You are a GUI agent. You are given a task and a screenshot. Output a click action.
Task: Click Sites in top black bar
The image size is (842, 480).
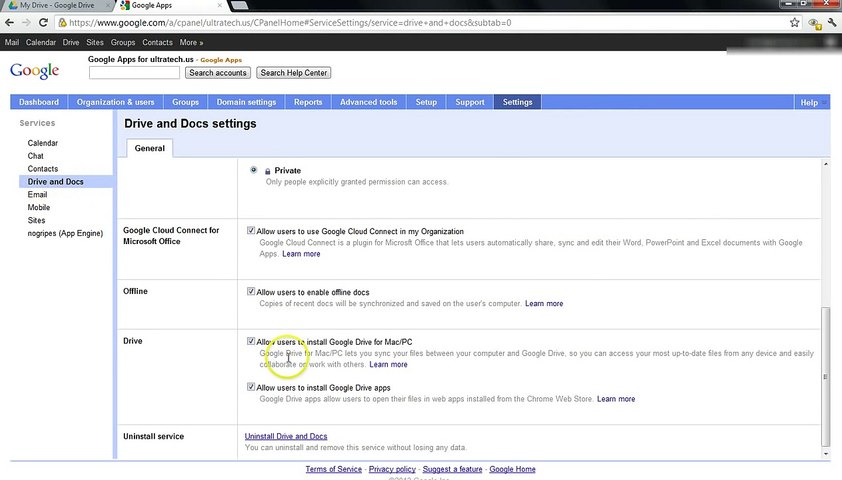click(x=95, y=42)
